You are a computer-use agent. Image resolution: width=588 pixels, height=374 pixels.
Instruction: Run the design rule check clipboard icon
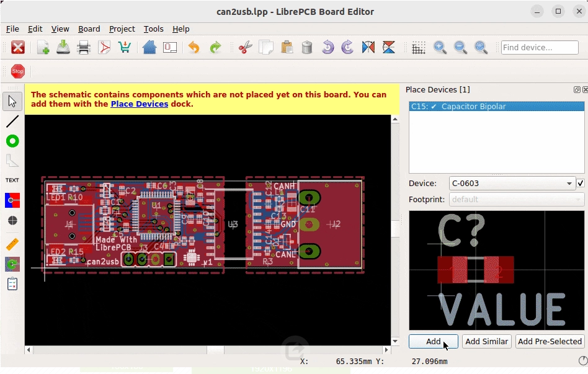12,284
